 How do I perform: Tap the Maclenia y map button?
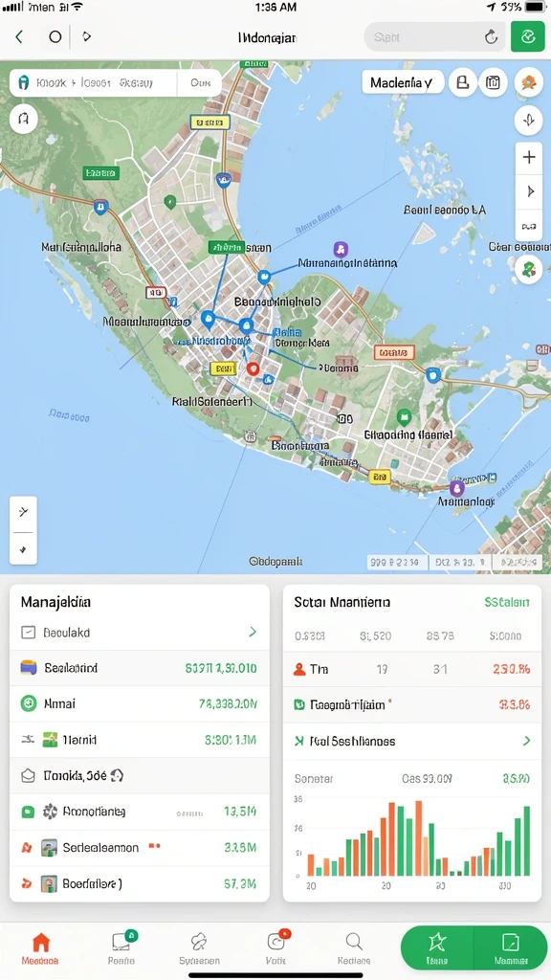[x=402, y=82]
